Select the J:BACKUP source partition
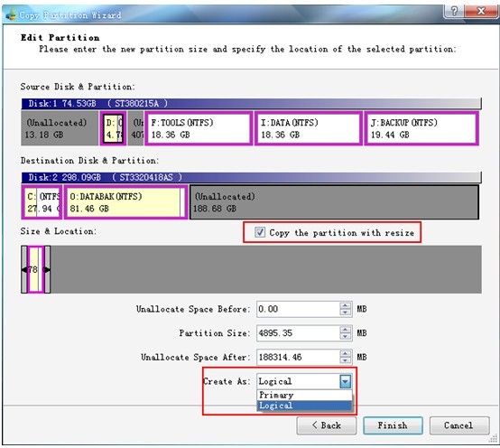 421,128
